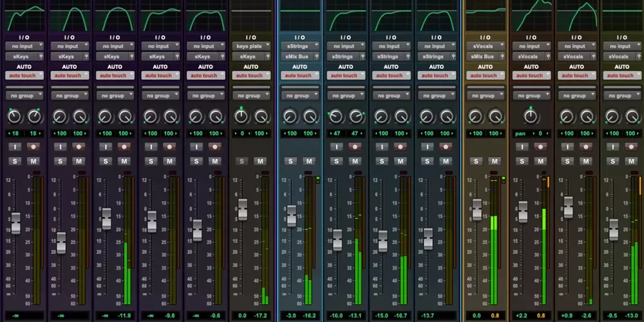Click right pan knob on channel panned 18
644x322 pixels.
click(35, 117)
